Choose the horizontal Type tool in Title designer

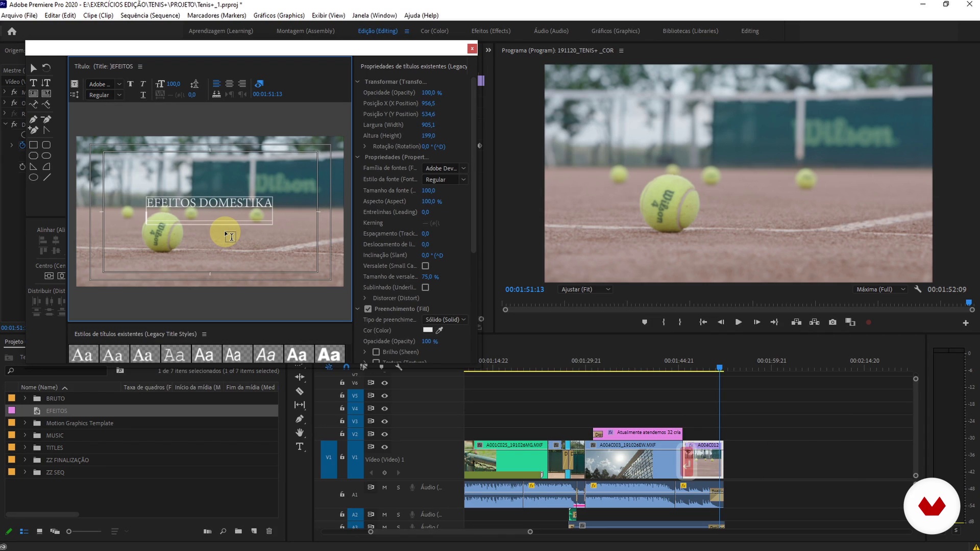[33, 83]
